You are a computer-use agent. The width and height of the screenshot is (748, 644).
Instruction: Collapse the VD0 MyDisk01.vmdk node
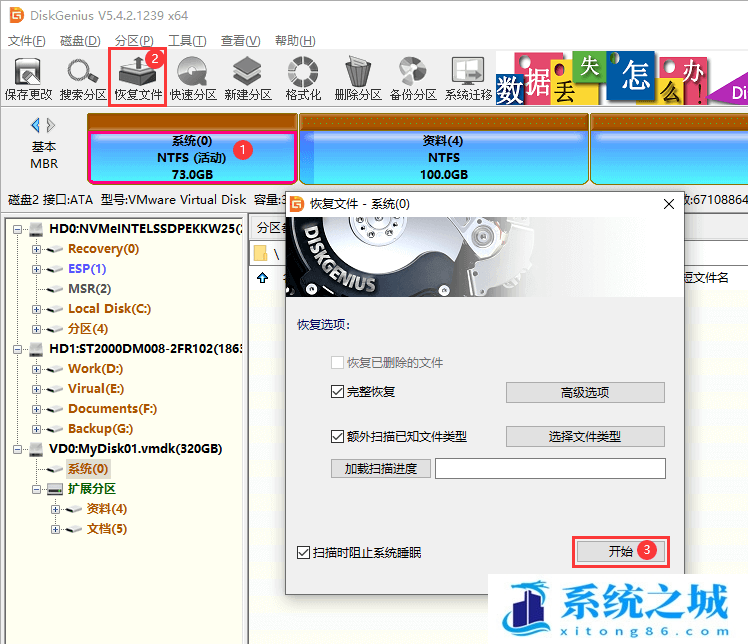[17, 449]
